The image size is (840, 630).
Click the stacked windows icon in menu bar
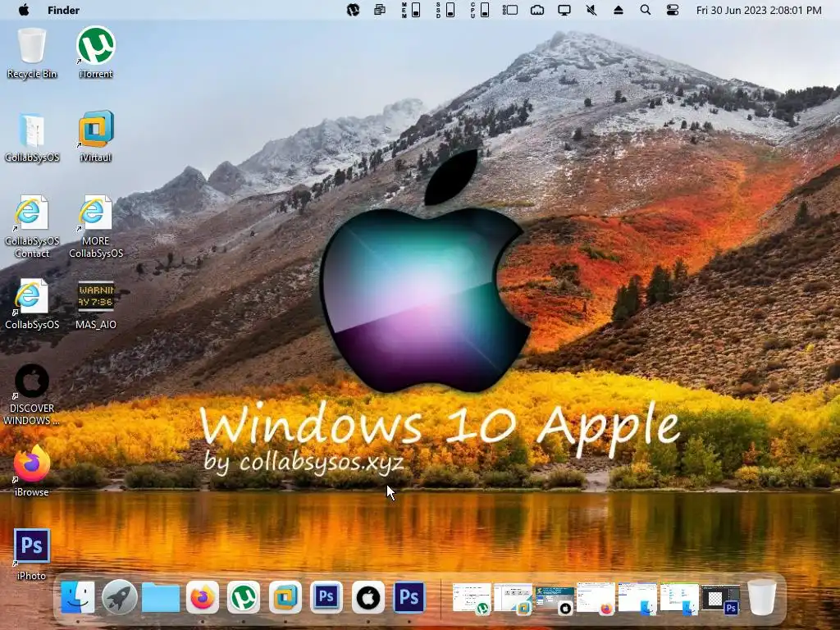[x=380, y=10]
